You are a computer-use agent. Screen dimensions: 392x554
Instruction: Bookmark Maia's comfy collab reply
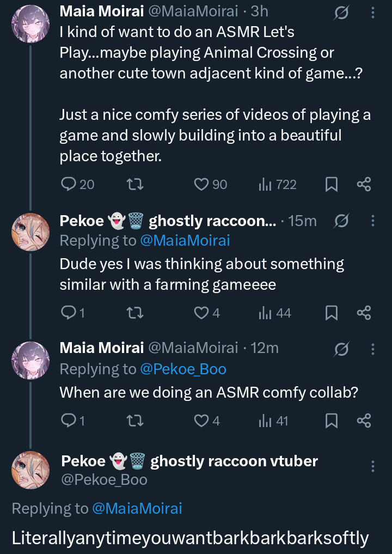(x=331, y=421)
